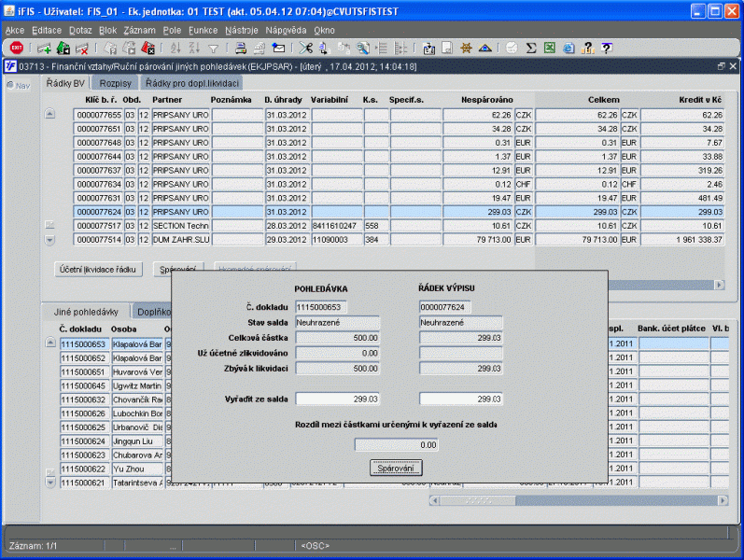Sort ascending using the A-Z toolbar icon
The width and height of the screenshot is (744, 560).
click(175, 48)
